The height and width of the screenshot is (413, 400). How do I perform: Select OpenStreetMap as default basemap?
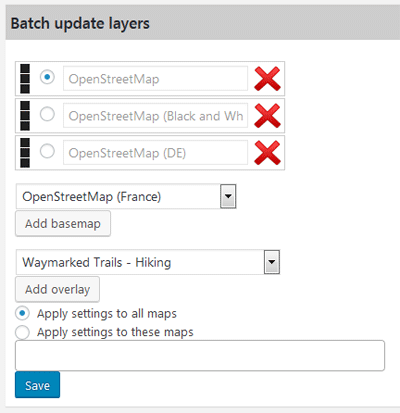(47, 77)
